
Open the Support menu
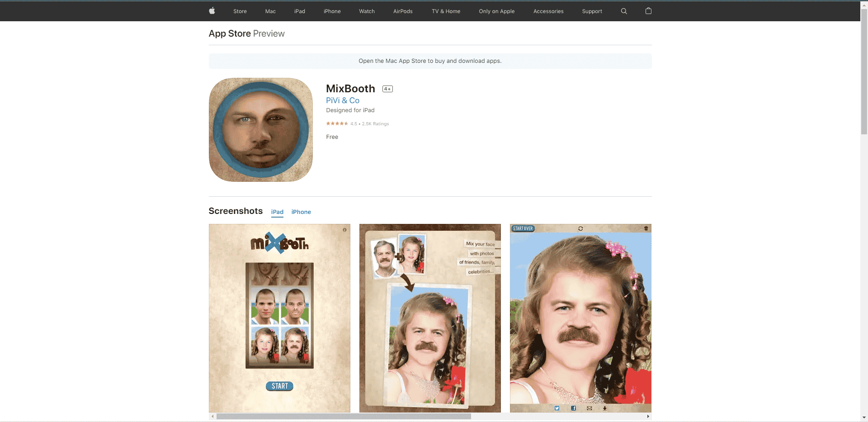(592, 11)
